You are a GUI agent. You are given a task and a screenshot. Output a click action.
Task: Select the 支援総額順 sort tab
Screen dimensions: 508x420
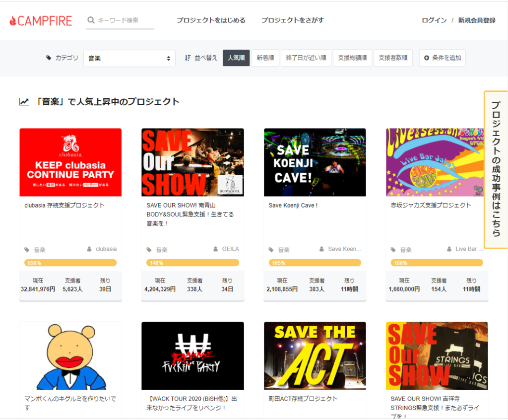click(353, 58)
